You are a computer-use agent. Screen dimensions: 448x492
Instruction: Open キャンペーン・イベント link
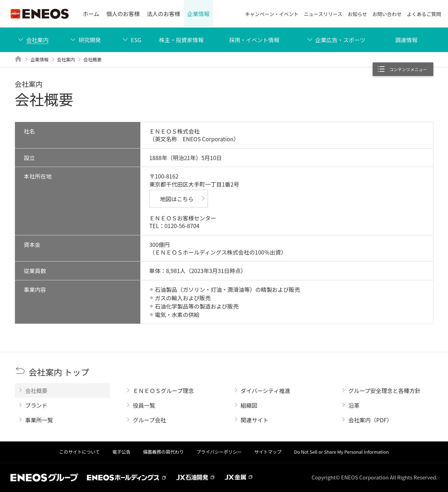point(272,14)
